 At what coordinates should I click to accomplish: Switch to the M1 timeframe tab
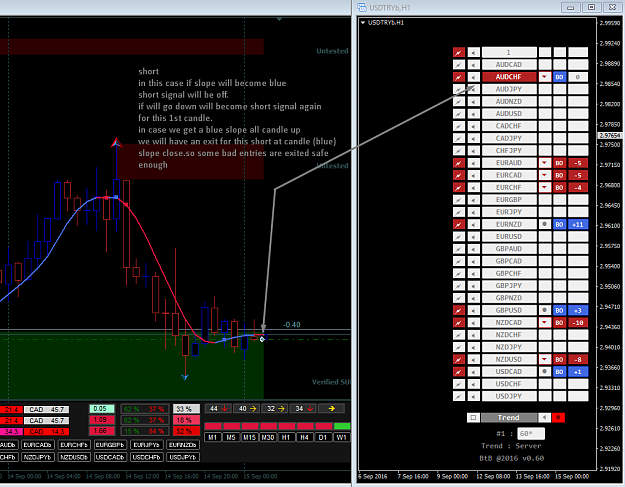212,437
